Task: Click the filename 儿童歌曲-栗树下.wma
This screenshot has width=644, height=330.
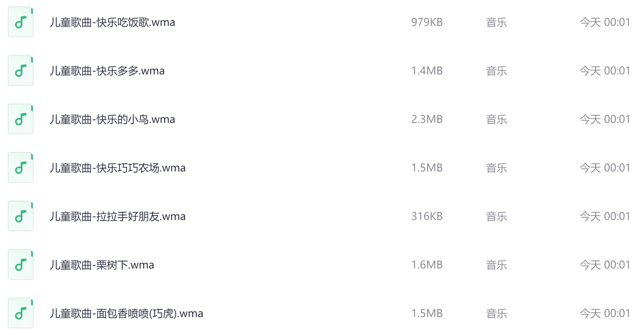Action: tap(102, 265)
